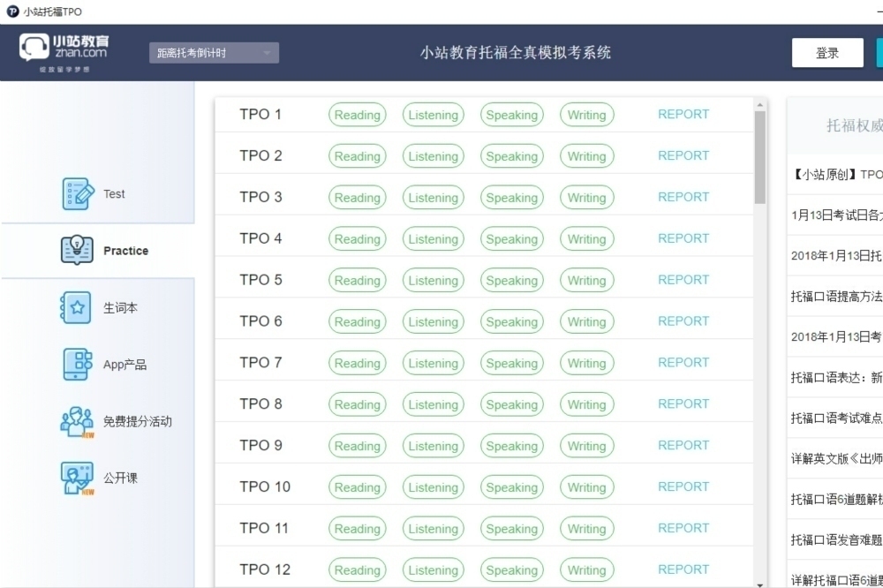
Task: Open the 【小站原创】 news article
Action: tap(837, 175)
